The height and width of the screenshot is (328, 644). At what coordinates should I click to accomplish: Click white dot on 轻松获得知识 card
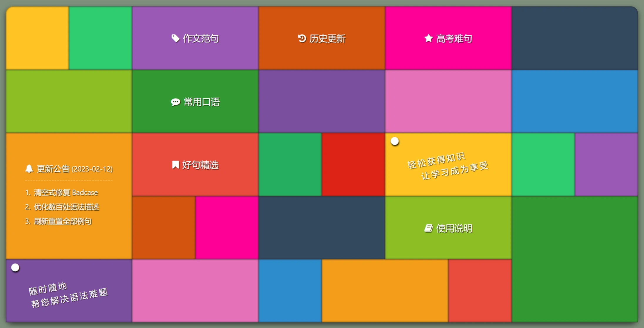click(395, 141)
